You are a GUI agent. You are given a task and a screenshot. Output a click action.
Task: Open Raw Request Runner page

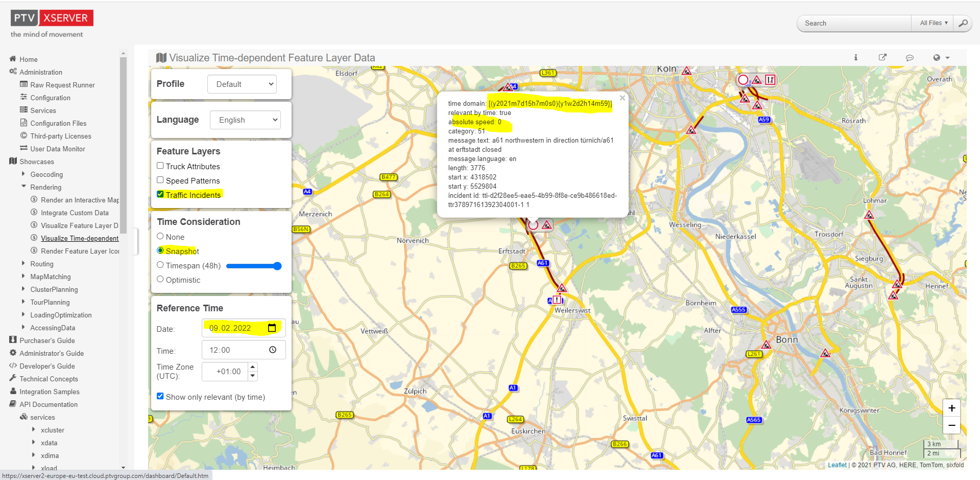[62, 85]
